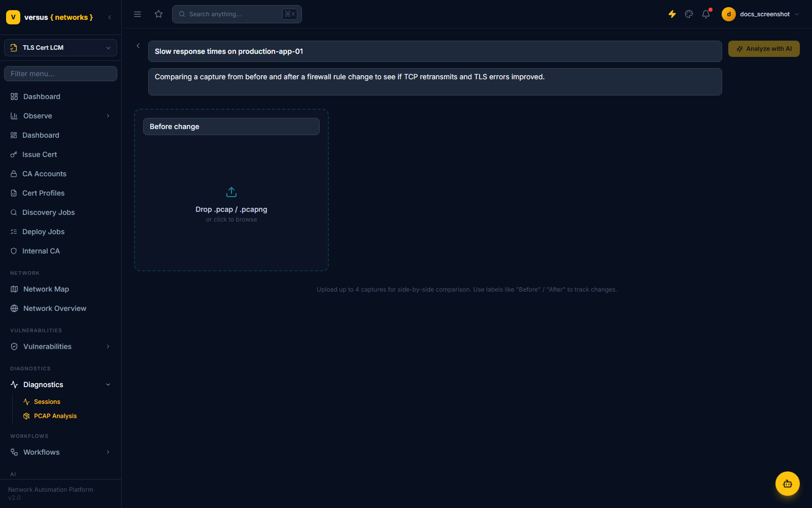
Task: Go to Issue Cert page
Action: coord(60,154)
